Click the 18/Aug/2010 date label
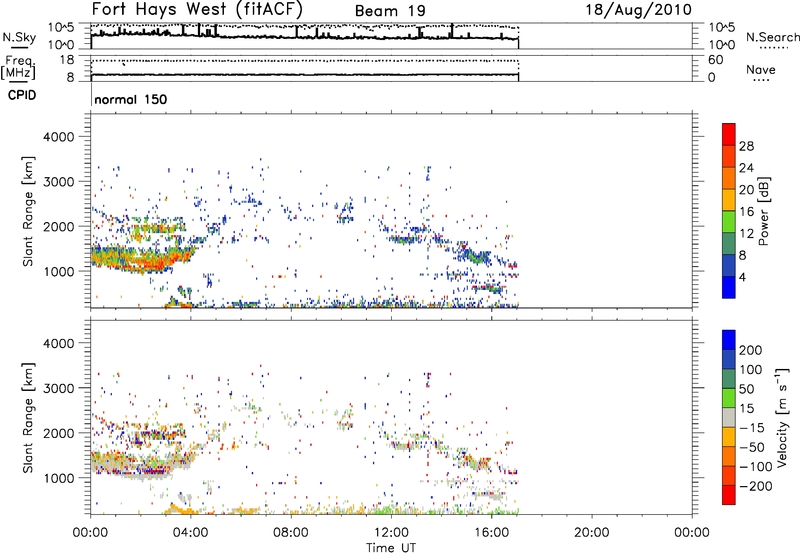The height and width of the screenshot is (554, 800). pyautogui.click(x=638, y=10)
